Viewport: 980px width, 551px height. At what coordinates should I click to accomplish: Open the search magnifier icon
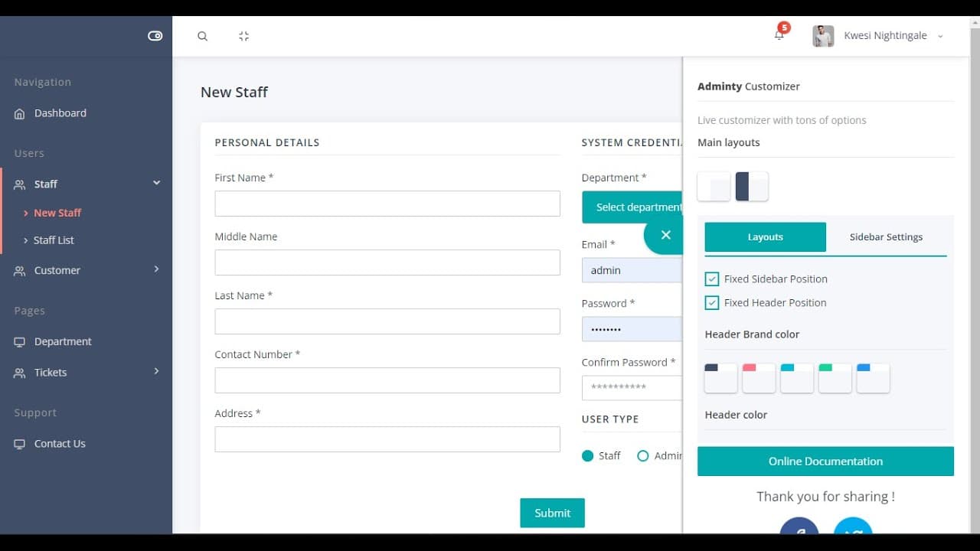pyautogui.click(x=202, y=36)
